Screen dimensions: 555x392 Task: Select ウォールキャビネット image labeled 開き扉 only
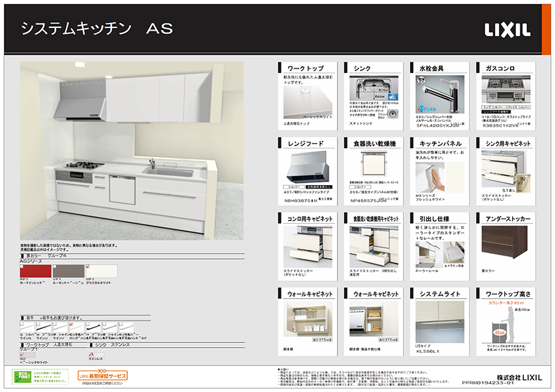(x=308, y=318)
